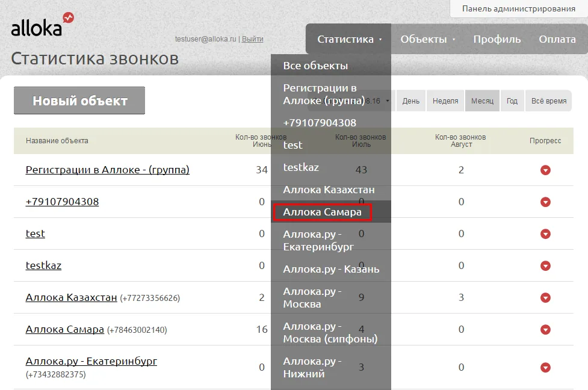This screenshot has width=588, height=390.
Task: Select Аллока.ру - Москва (сипфоны) menu entry
Action: tap(331, 333)
